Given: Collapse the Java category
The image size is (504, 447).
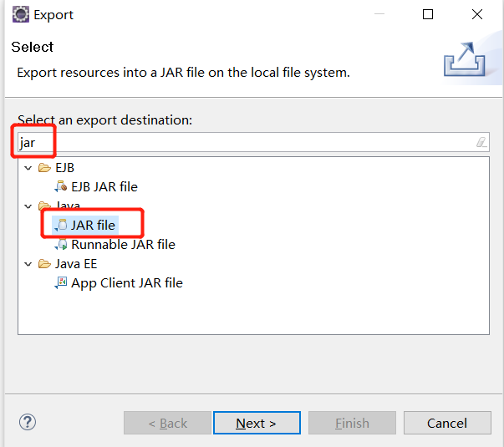Looking at the screenshot, I should [28, 206].
